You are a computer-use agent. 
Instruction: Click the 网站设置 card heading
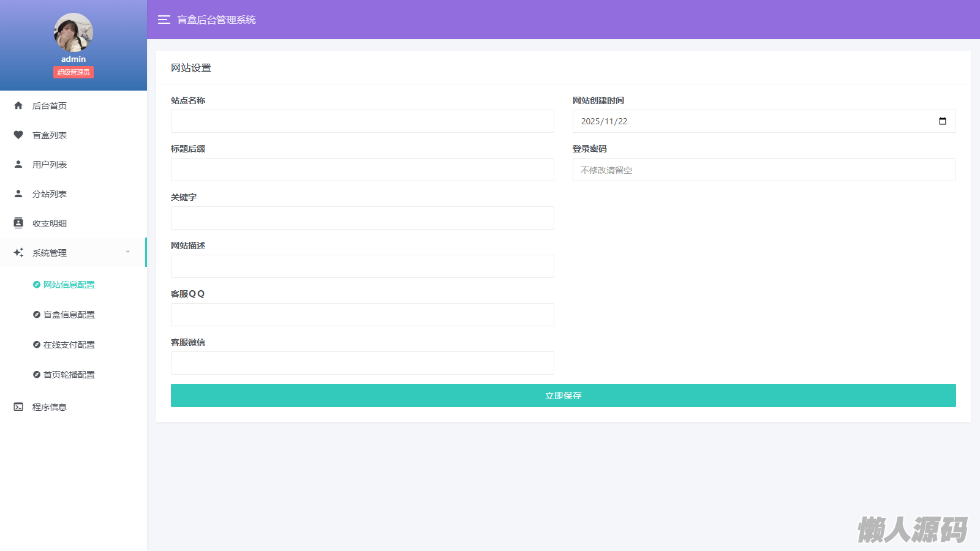coord(191,68)
